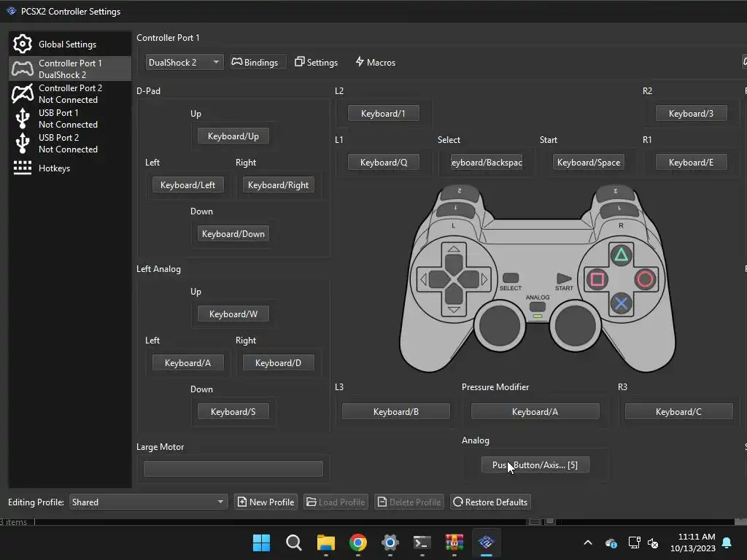The width and height of the screenshot is (747, 560).
Task: Select Controller Port 2 Not Connected entry
Action: [x=69, y=94]
